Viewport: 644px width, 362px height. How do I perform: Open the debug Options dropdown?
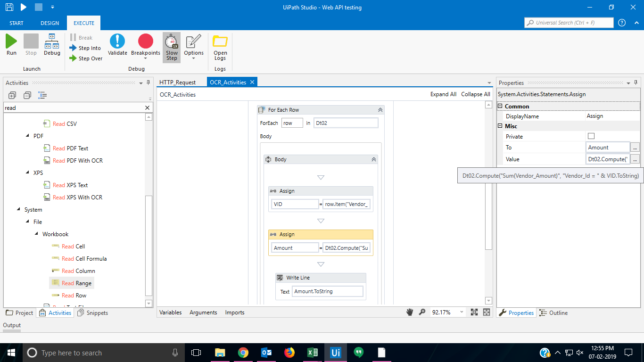194,47
